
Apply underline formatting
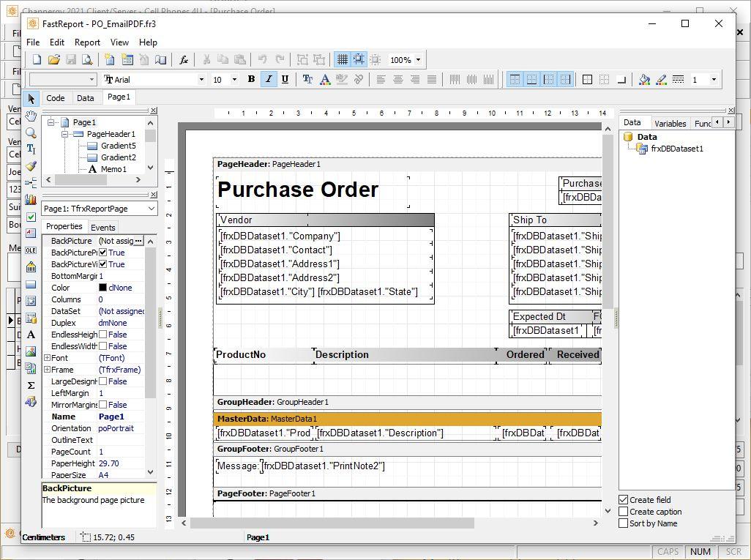(x=285, y=79)
